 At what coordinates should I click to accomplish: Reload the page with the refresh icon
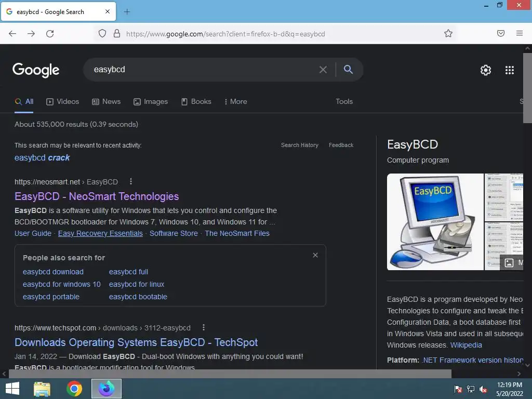pyautogui.click(x=50, y=34)
